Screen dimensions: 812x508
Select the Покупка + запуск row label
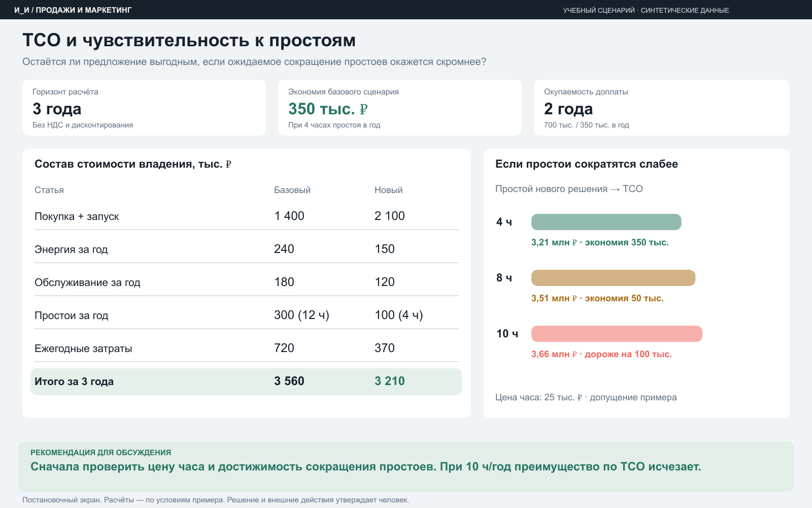pyautogui.click(x=77, y=216)
